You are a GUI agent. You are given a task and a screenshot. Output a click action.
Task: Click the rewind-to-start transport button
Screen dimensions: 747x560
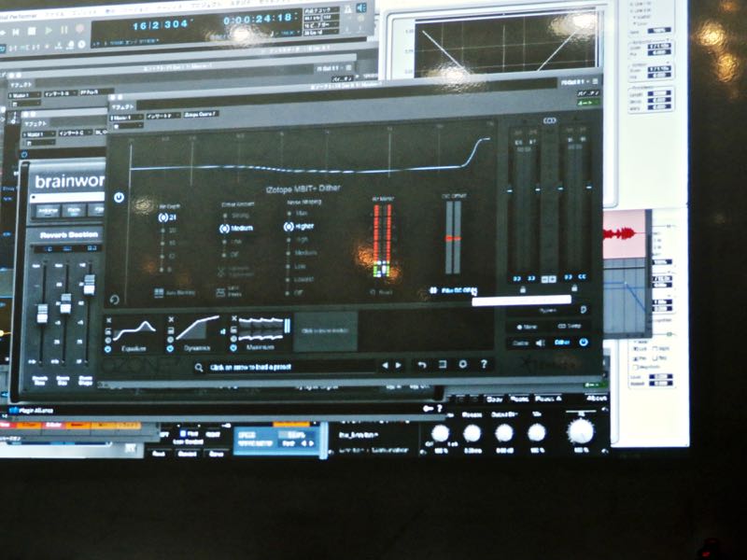(x=15, y=33)
